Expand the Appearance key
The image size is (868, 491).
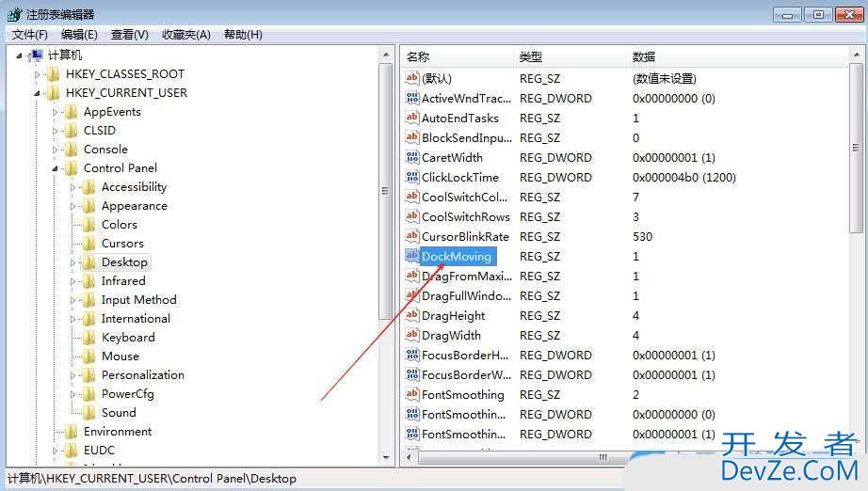tap(72, 206)
